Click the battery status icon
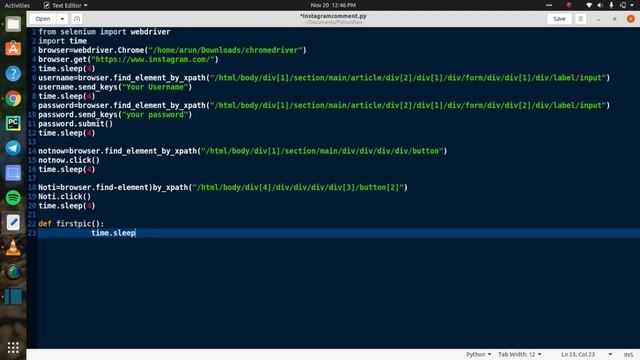The image size is (640, 360). coord(623,5)
